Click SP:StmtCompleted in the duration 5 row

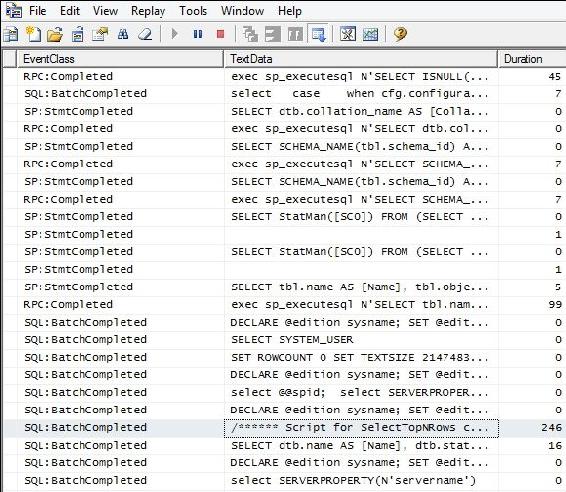[78, 287]
